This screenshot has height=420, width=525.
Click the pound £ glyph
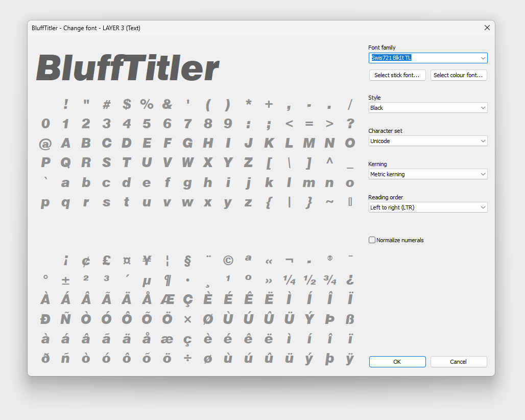pyautogui.click(x=106, y=260)
